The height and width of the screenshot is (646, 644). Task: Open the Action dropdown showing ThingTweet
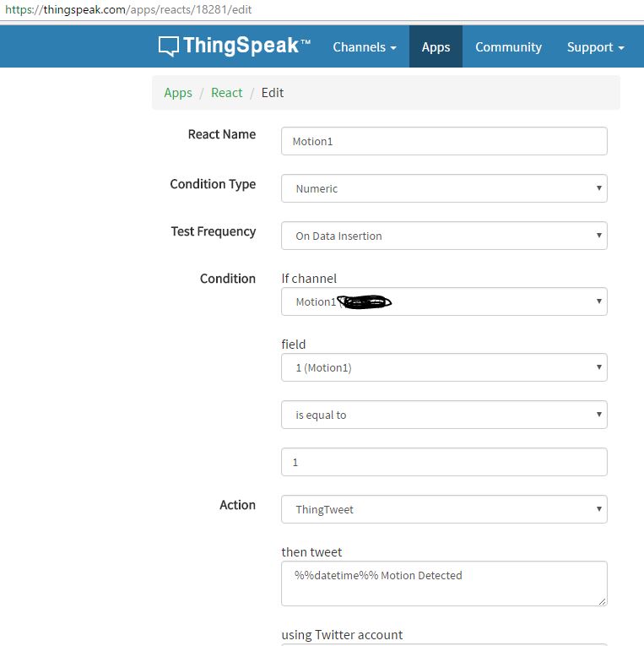(444, 509)
